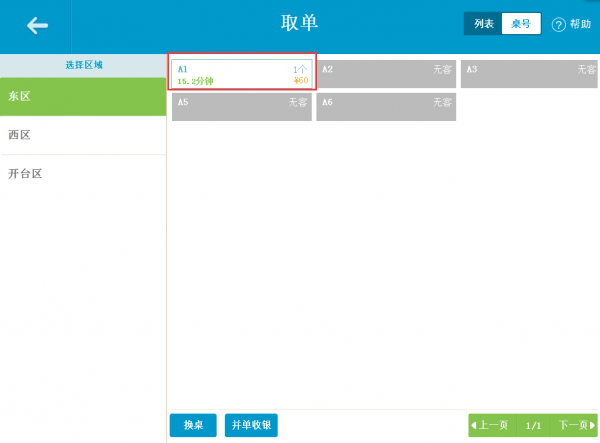Click the back arrow icon
The image size is (600, 443).
pos(37,26)
